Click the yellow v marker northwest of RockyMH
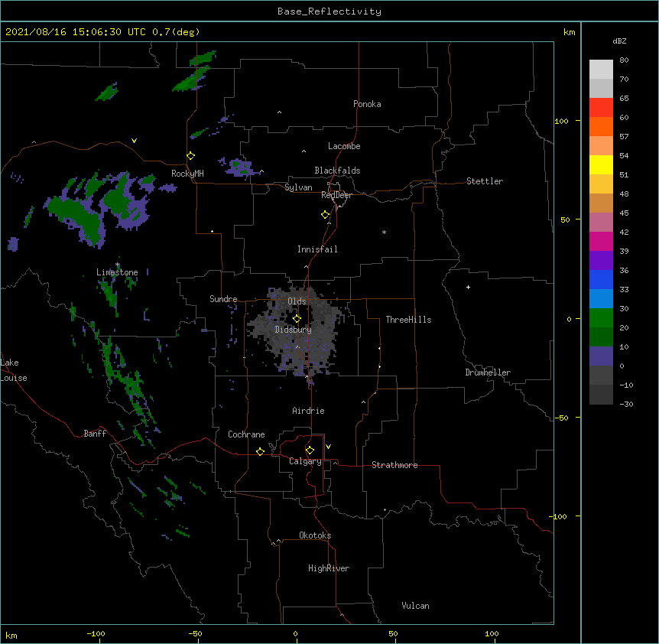The height and width of the screenshot is (644, 659). [134, 141]
